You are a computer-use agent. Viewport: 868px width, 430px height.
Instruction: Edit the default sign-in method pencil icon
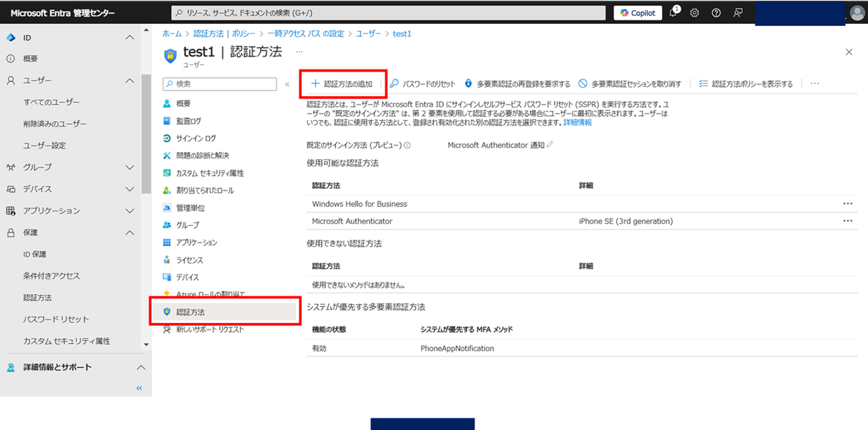click(550, 145)
